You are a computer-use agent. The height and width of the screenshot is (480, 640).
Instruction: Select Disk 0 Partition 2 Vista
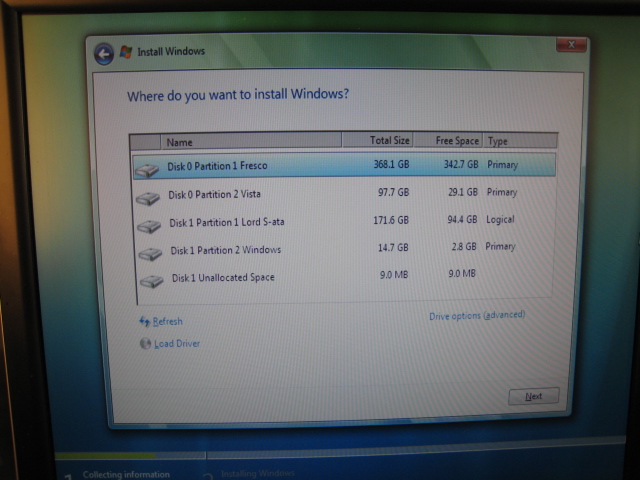click(x=344, y=193)
